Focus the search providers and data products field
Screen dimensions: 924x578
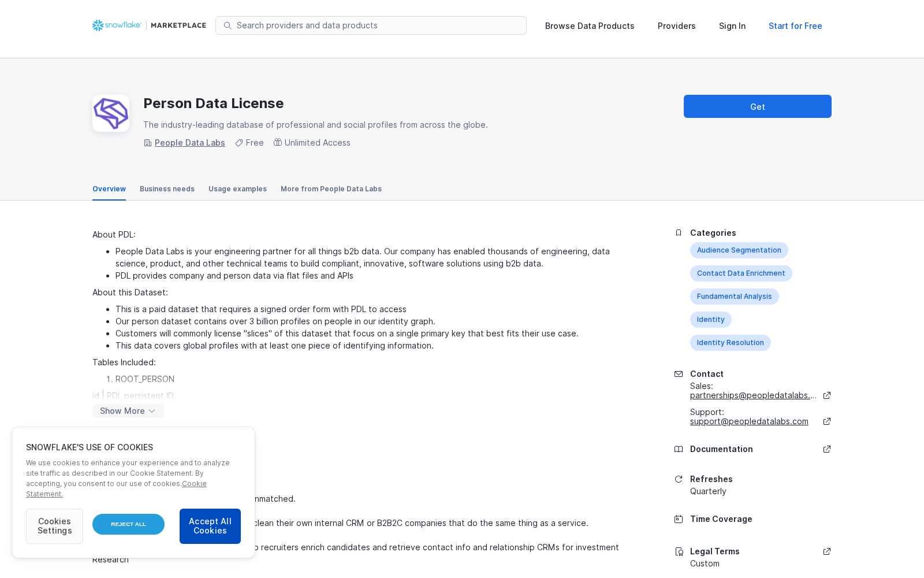371,25
